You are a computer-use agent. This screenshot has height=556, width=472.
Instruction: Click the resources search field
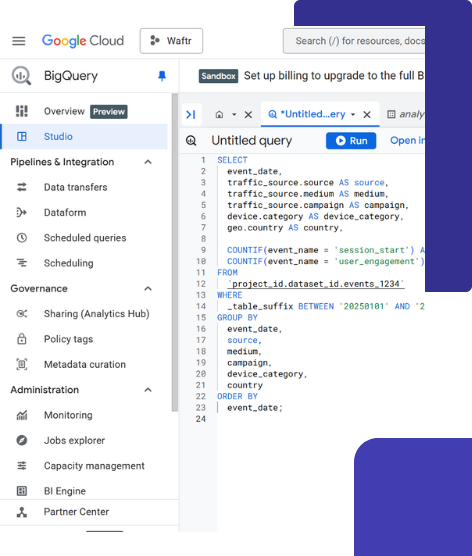354,41
